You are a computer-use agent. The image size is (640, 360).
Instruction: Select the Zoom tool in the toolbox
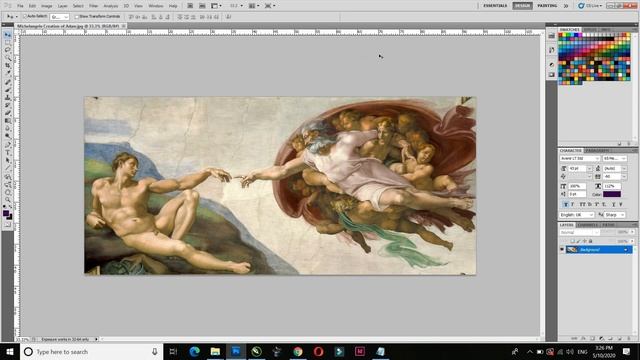tap(8, 200)
